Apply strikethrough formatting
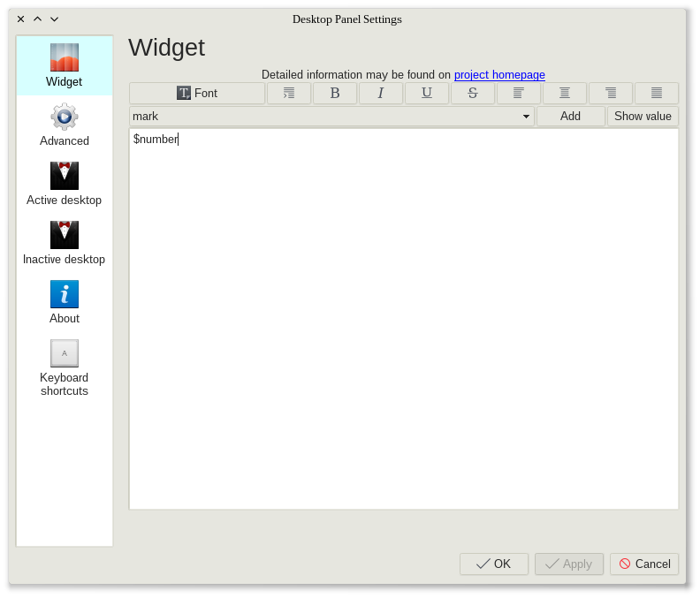Screen dimensions: 700x598 (x=473, y=93)
